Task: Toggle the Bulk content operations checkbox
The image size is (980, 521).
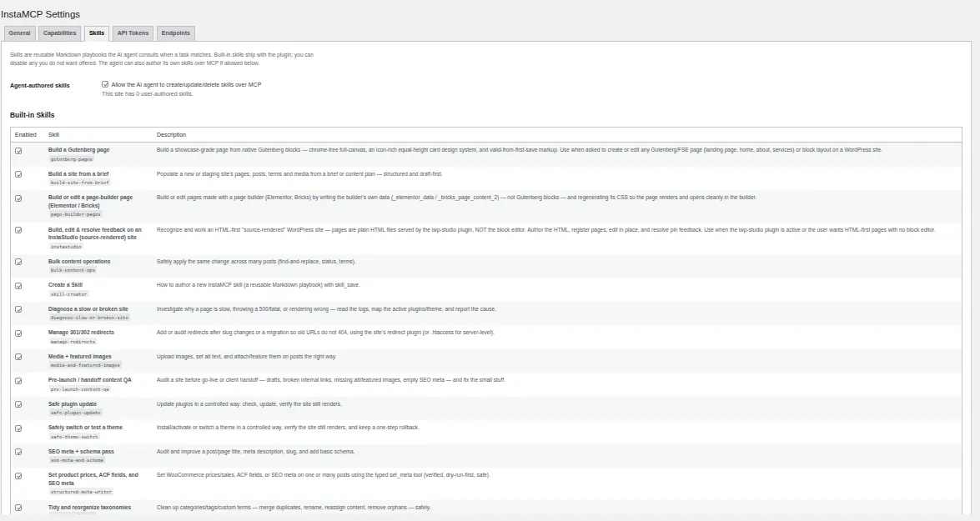Action: point(18,262)
